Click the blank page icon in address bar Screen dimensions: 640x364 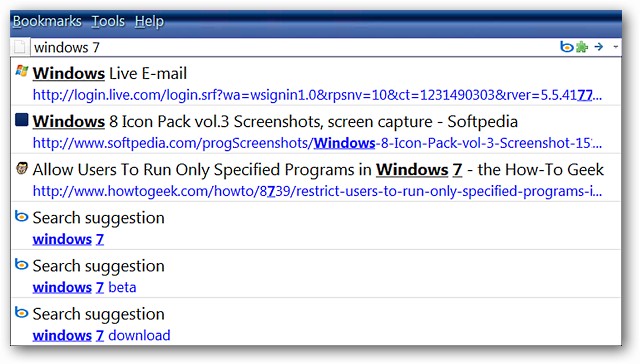[20, 47]
